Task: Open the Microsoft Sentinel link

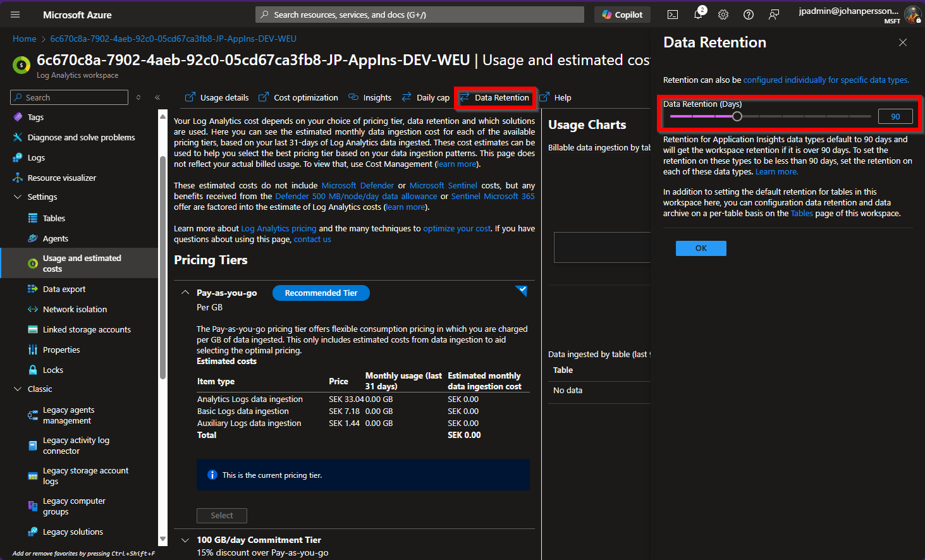Action: coord(443,185)
